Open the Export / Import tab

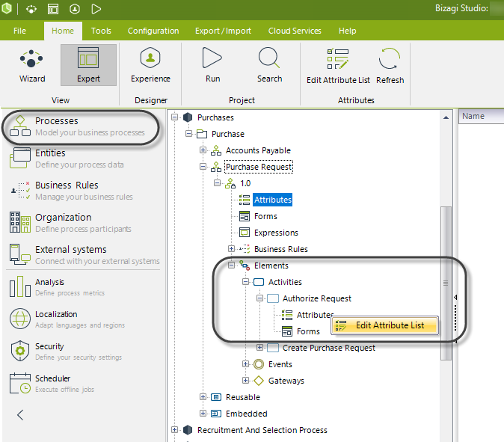(223, 31)
